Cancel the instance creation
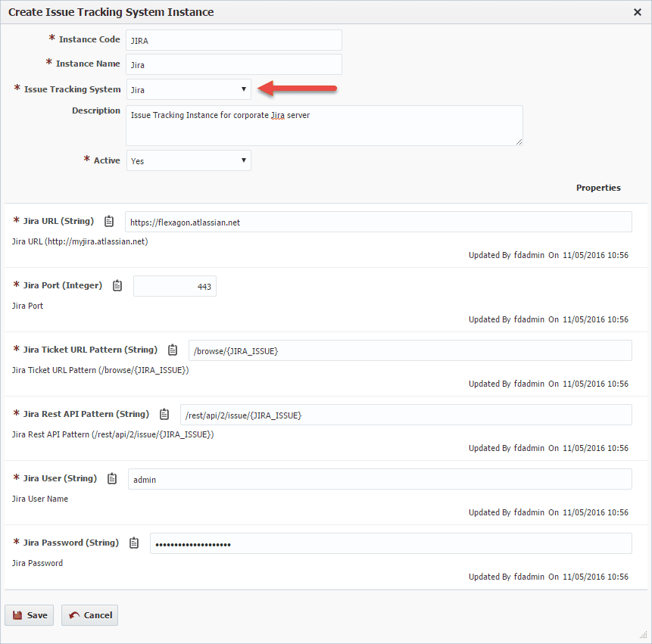This screenshot has height=644, width=652. (90, 615)
